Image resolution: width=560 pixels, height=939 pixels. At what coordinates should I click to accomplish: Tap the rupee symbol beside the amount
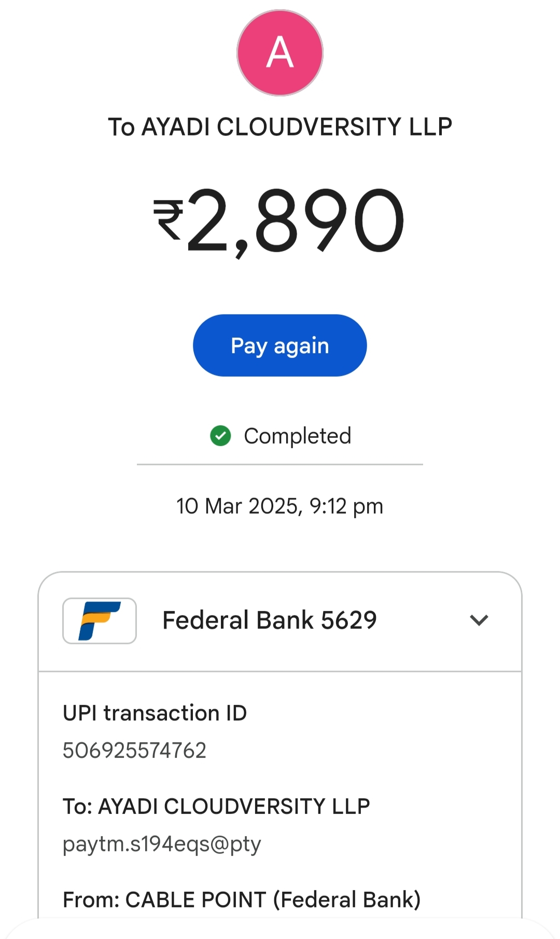click(169, 220)
